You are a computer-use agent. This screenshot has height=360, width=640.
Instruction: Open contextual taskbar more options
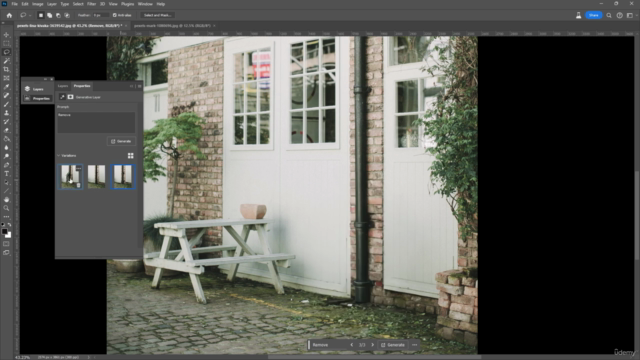(415, 345)
